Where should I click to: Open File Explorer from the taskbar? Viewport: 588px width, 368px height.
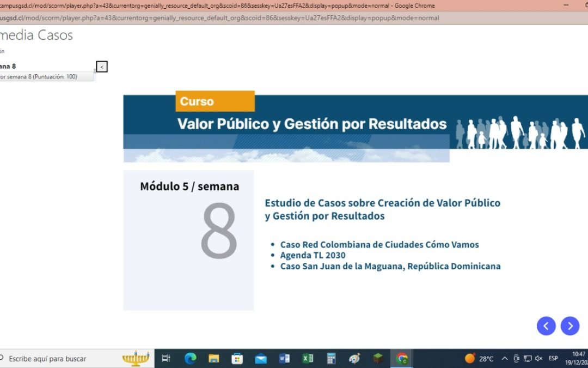click(x=213, y=358)
